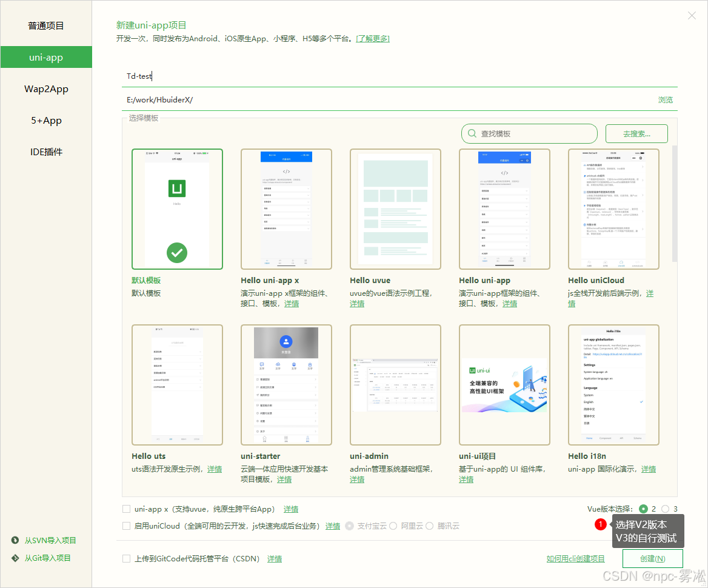Select the uni-ui项目 template thumbnail
This screenshot has width=708, height=588.
pos(504,385)
